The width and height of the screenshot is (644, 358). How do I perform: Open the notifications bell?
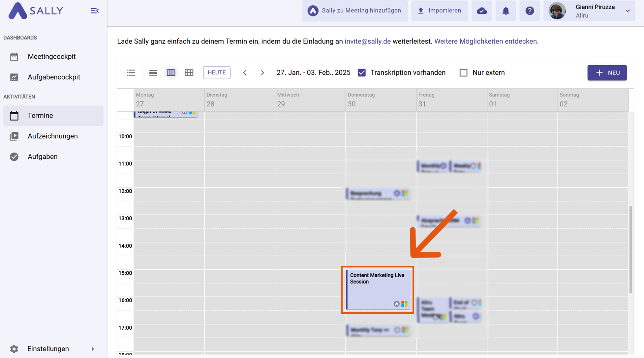[506, 11]
